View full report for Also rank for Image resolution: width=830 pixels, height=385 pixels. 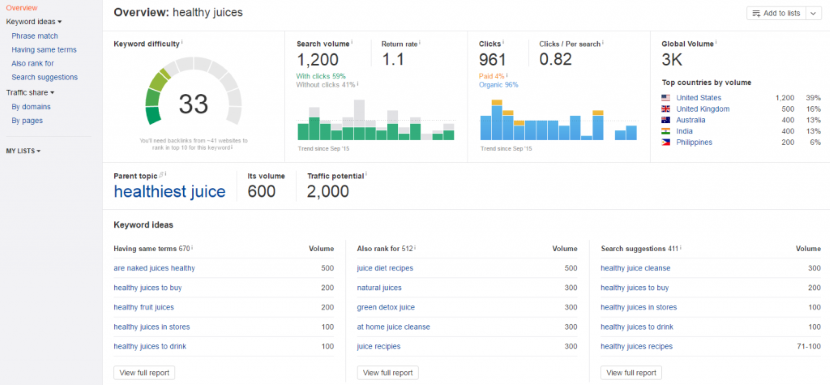pyautogui.click(x=387, y=373)
